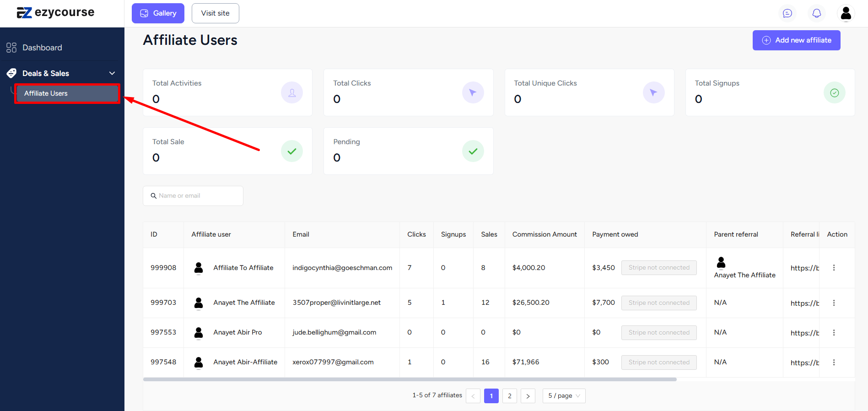The height and width of the screenshot is (411, 868).
Task: Open referral link for ID 997553
Action: pos(805,333)
